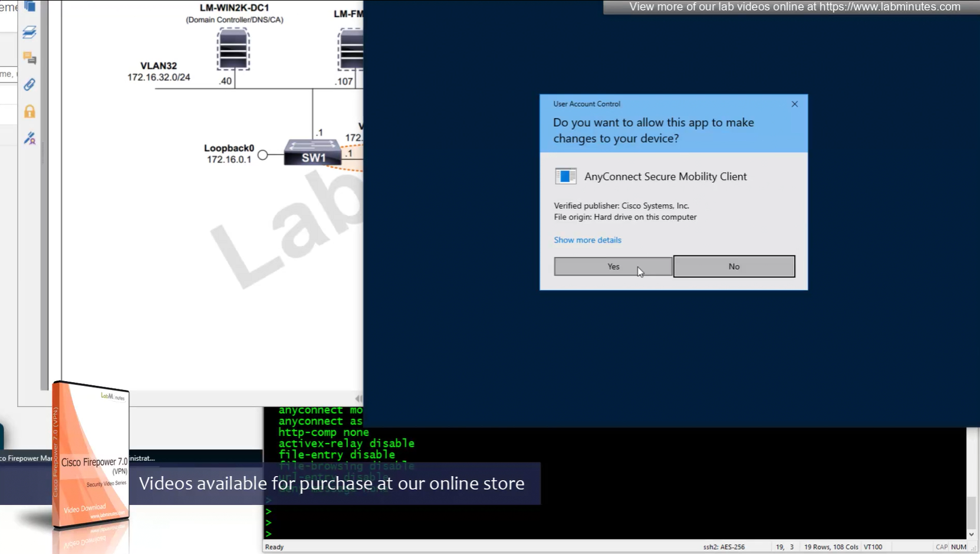The height and width of the screenshot is (554, 980).
Task: Open the Security lock panel
Action: pyautogui.click(x=29, y=112)
